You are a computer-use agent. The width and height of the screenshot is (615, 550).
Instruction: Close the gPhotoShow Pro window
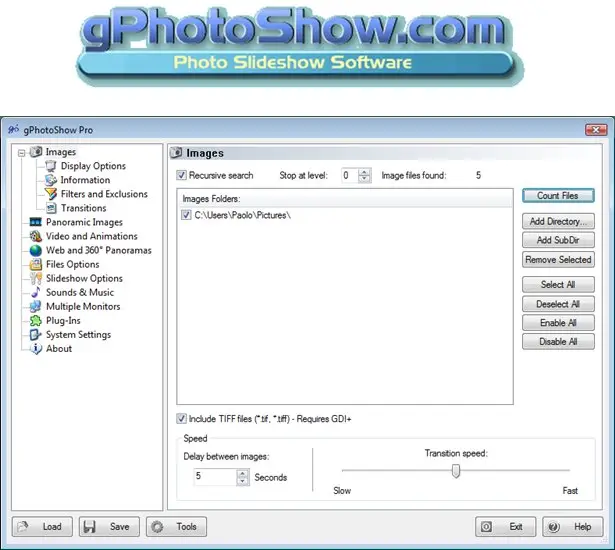(596, 129)
